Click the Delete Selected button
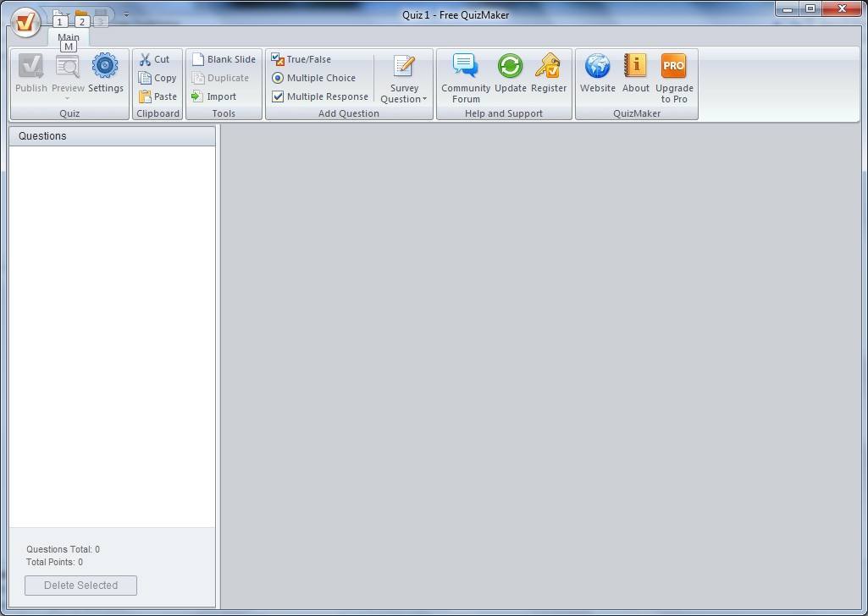The height and width of the screenshot is (616, 868). point(80,585)
